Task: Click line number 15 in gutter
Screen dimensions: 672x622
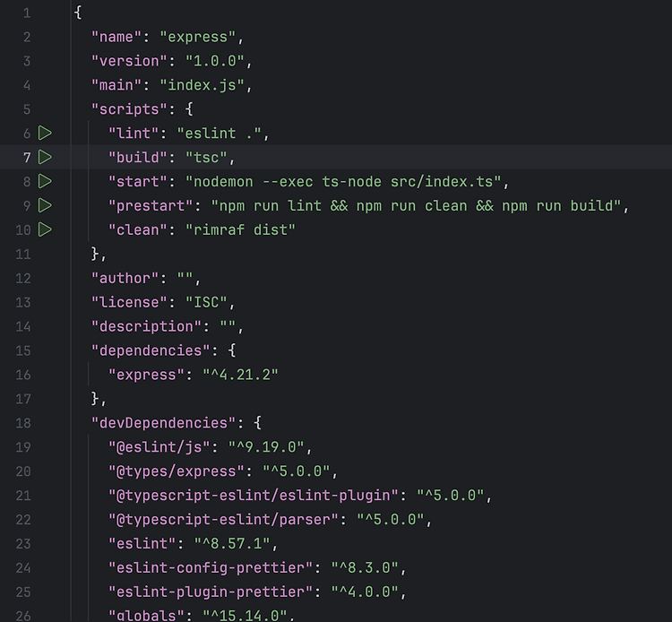Action: pyautogui.click(x=23, y=350)
